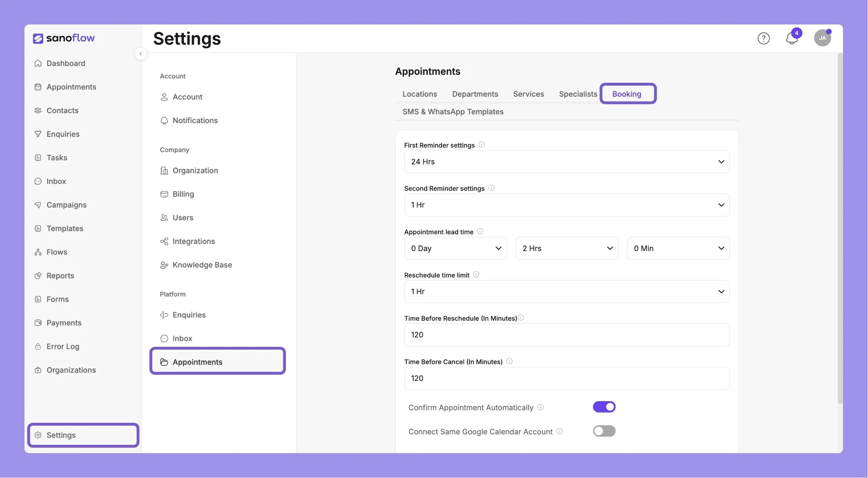This screenshot has width=868, height=478.
Task: Show info for Second Reminder settings
Action: 491,188
